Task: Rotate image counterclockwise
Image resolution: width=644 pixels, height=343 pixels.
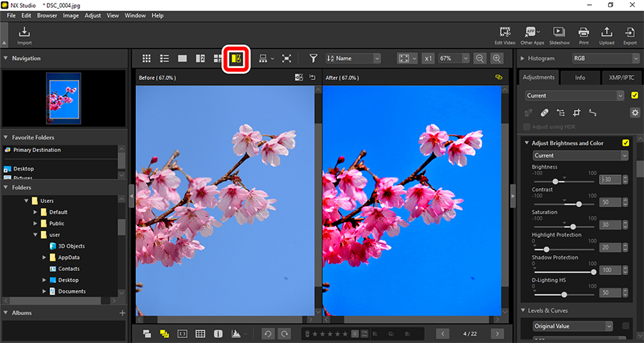Action: click(268, 334)
